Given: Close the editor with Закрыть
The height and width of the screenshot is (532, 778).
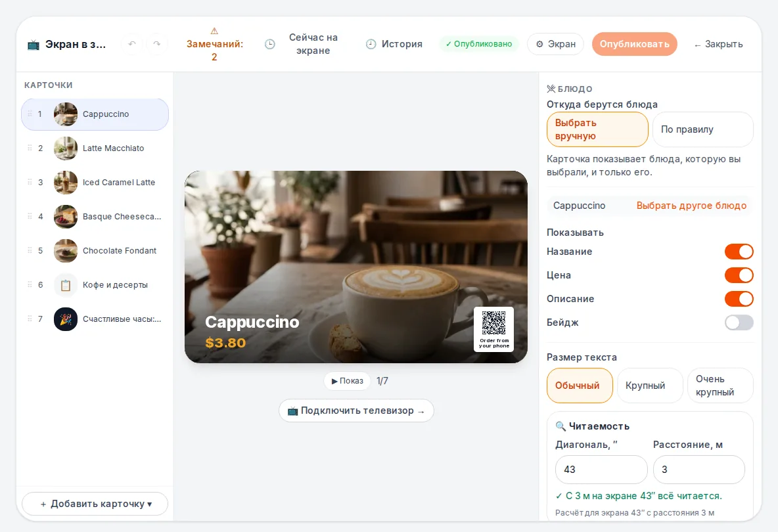Looking at the screenshot, I should (718, 44).
